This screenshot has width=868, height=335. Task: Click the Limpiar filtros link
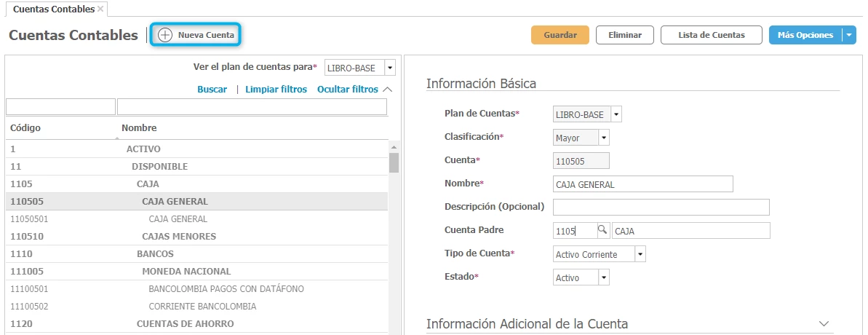(x=276, y=90)
